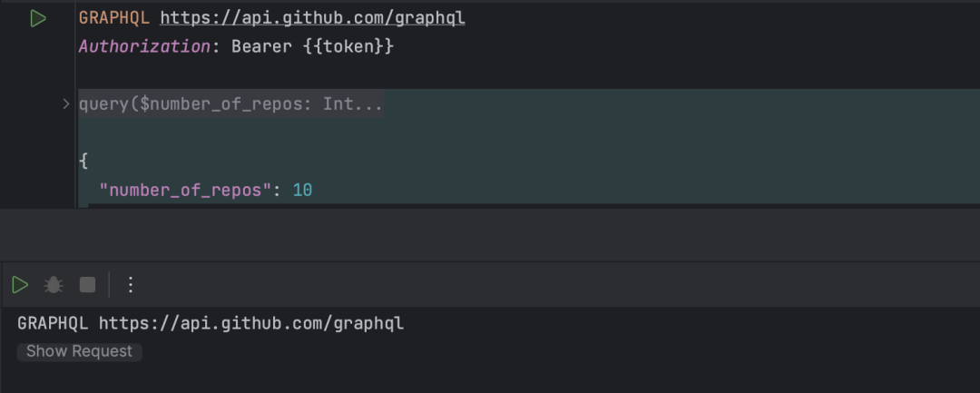
Task: Click the GRAPHQL https://api.github.com/graphql output line
Action: [211, 324]
